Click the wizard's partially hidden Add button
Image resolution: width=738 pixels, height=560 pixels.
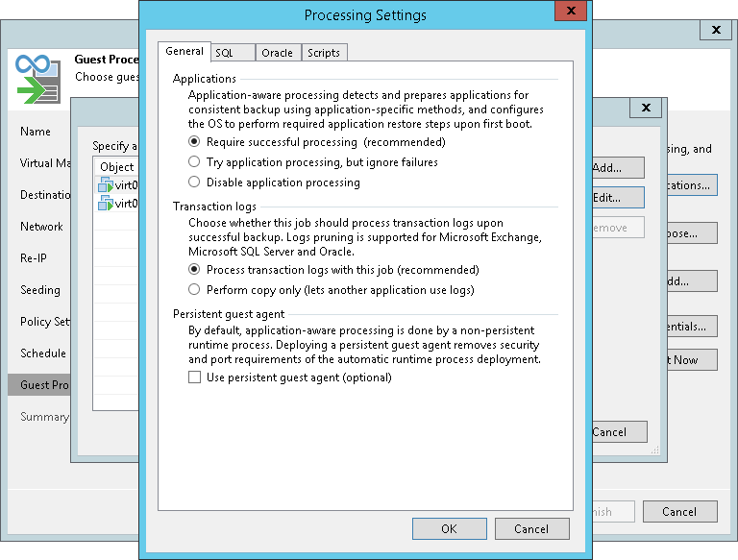point(692,280)
